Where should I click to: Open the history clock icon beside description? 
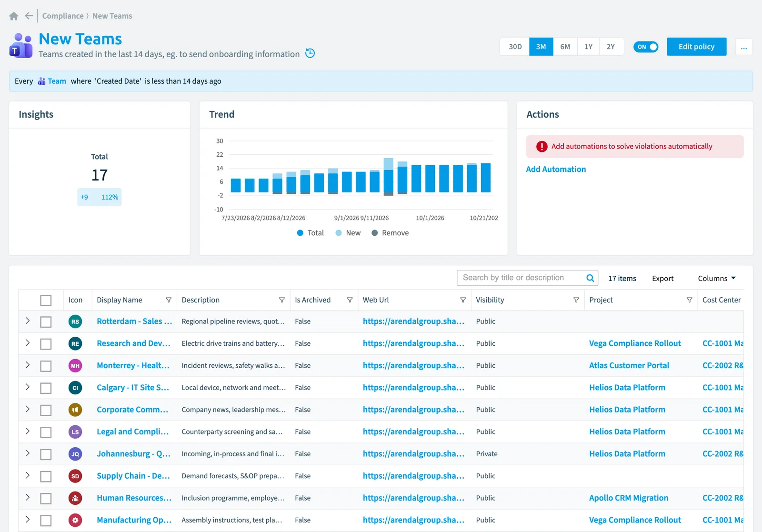tap(310, 53)
